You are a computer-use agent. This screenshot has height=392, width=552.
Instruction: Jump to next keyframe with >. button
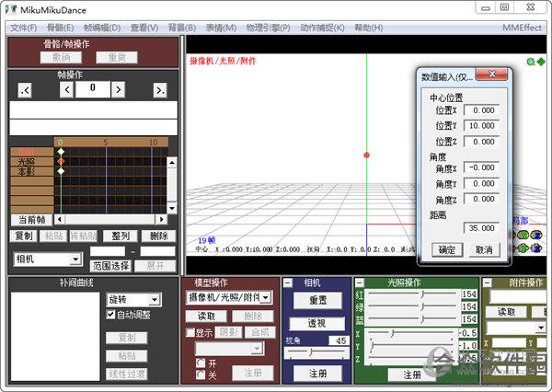coord(160,90)
